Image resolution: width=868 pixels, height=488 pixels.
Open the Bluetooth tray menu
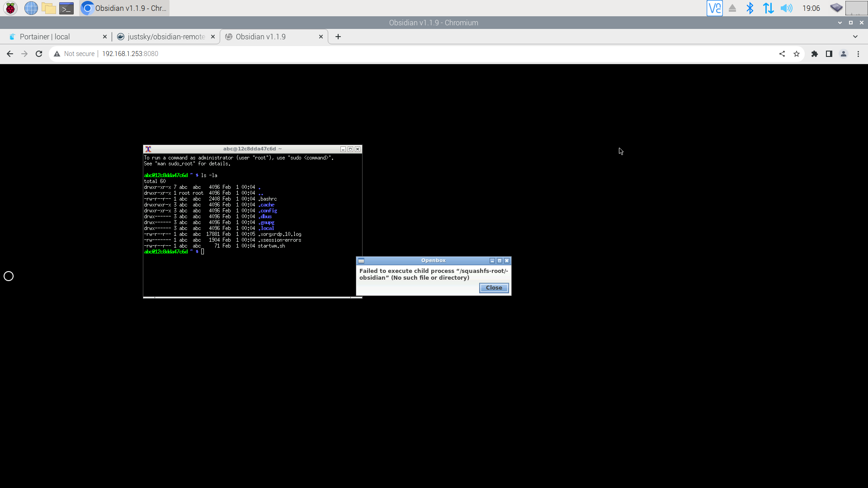pyautogui.click(x=750, y=8)
